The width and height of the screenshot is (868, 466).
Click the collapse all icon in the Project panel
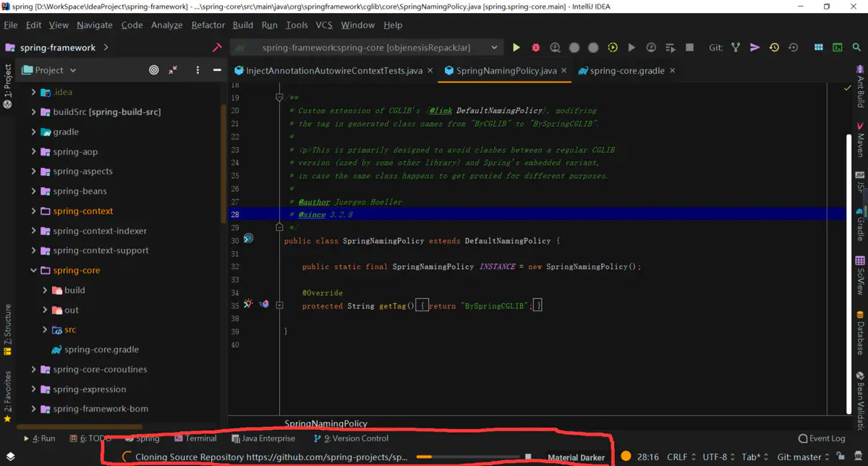click(x=173, y=70)
